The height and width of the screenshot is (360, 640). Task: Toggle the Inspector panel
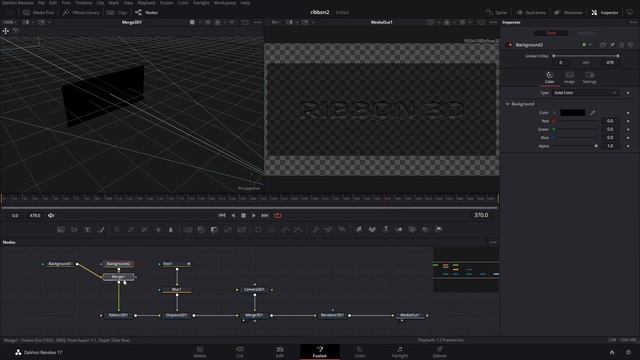pos(605,13)
